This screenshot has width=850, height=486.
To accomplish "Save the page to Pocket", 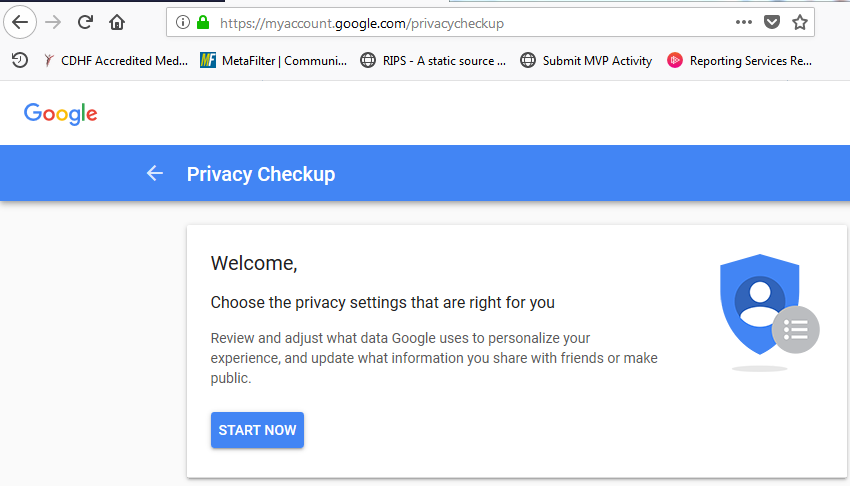I will (x=772, y=22).
